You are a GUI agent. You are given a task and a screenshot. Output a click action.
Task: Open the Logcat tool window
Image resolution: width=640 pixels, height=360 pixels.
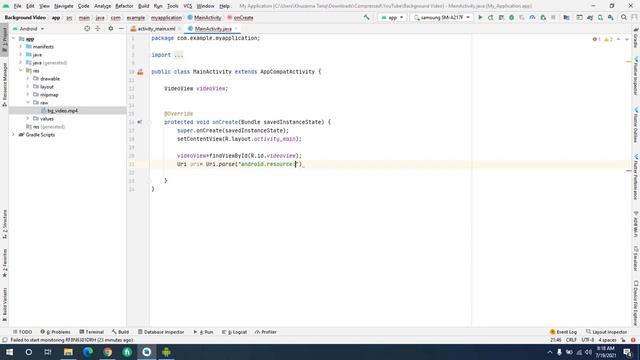234,332
